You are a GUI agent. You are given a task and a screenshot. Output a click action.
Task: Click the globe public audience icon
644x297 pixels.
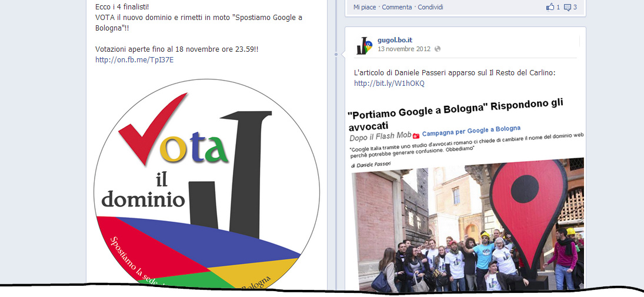click(x=438, y=49)
